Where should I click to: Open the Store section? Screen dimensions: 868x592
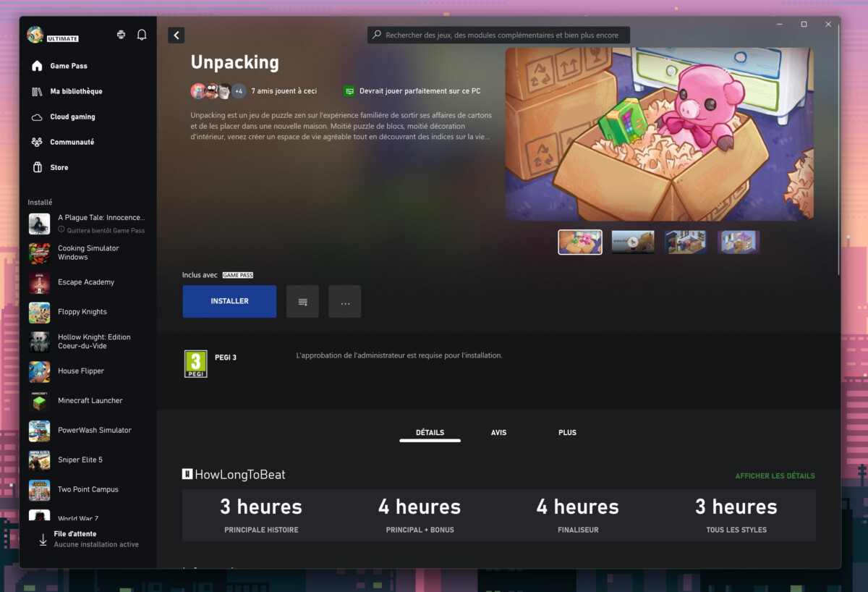click(59, 167)
